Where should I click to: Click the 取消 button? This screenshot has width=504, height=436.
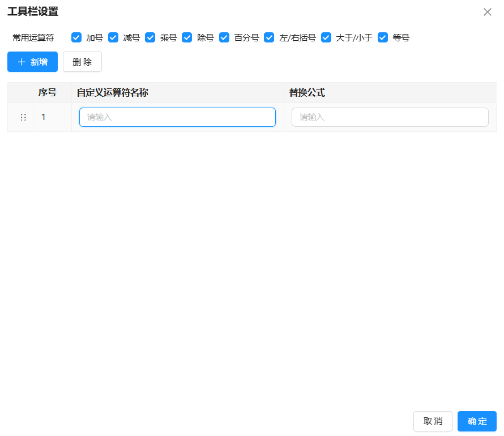tap(433, 421)
